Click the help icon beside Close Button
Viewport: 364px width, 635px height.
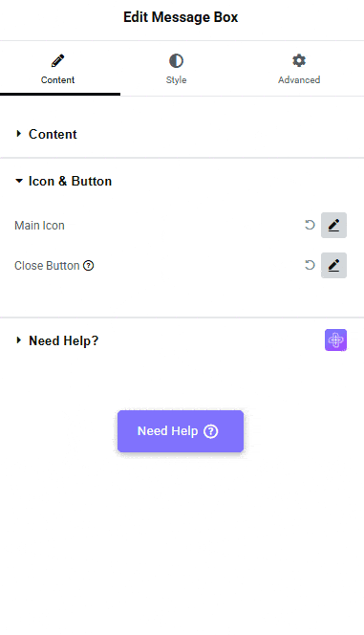pos(89,266)
